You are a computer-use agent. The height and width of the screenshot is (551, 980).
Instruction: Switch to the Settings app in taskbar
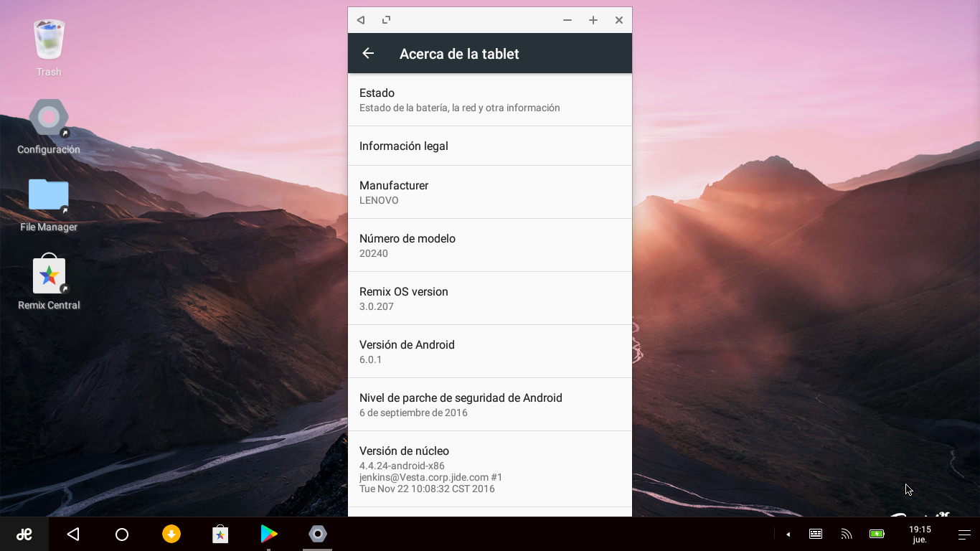pos(318,534)
